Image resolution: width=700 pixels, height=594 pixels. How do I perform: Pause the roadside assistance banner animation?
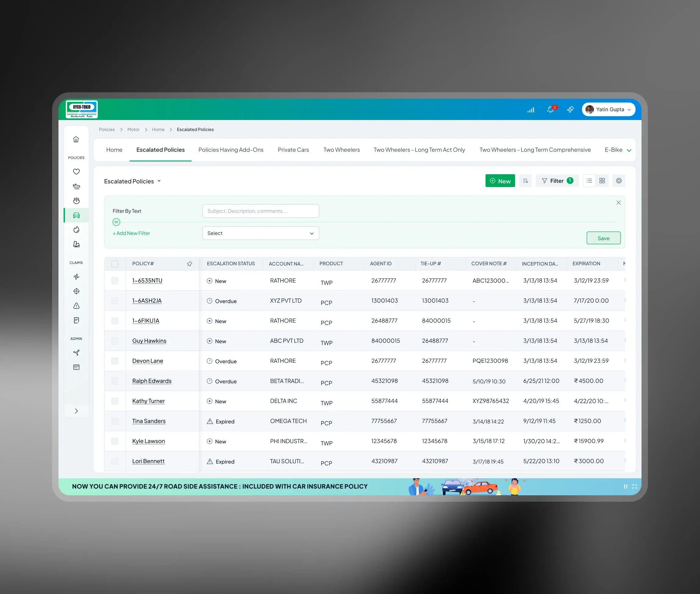coord(625,486)
